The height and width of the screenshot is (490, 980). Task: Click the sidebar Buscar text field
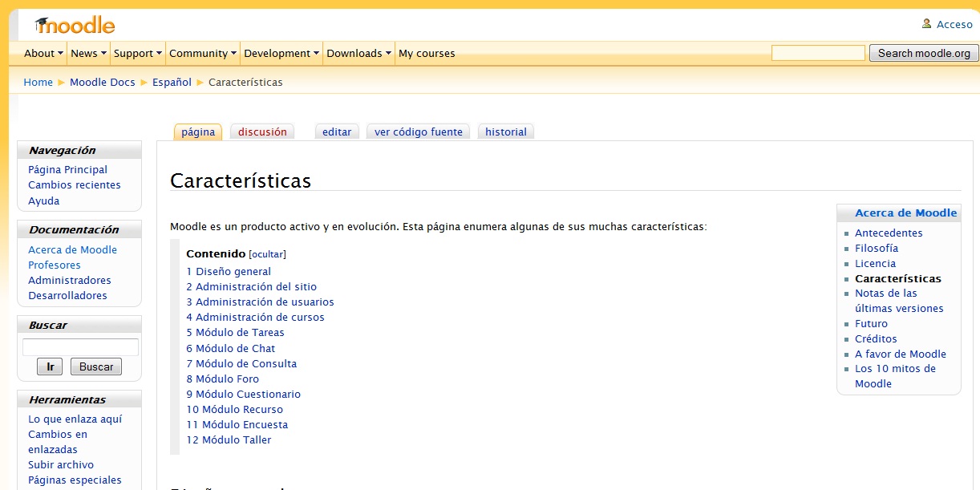(80, 347)
